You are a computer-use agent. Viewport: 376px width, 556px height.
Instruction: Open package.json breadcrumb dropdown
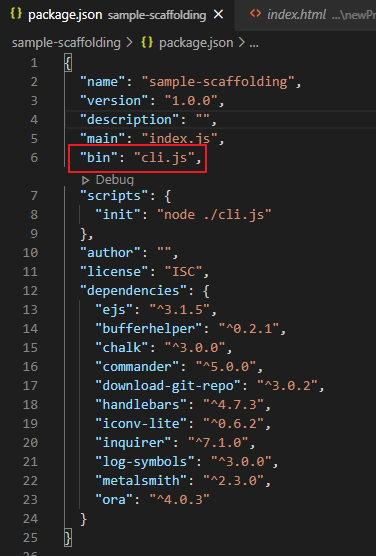tap(196, 43)
